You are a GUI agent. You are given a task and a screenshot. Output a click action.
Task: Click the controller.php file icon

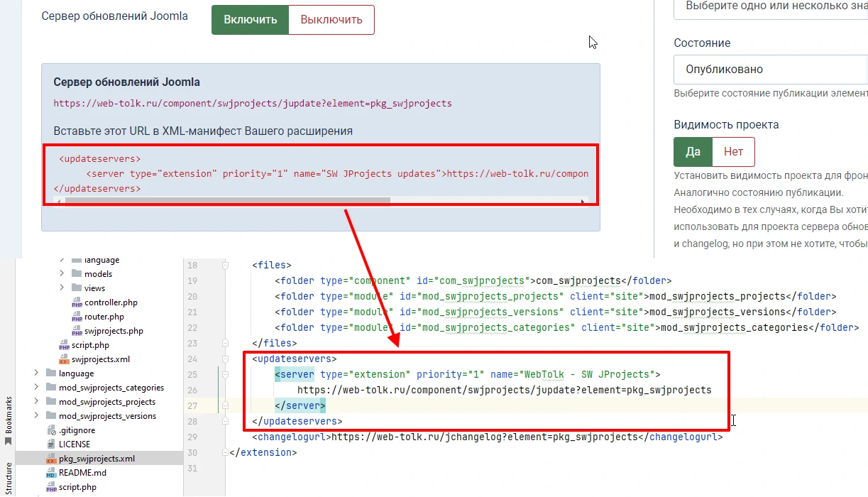click(x=77, y=302)
